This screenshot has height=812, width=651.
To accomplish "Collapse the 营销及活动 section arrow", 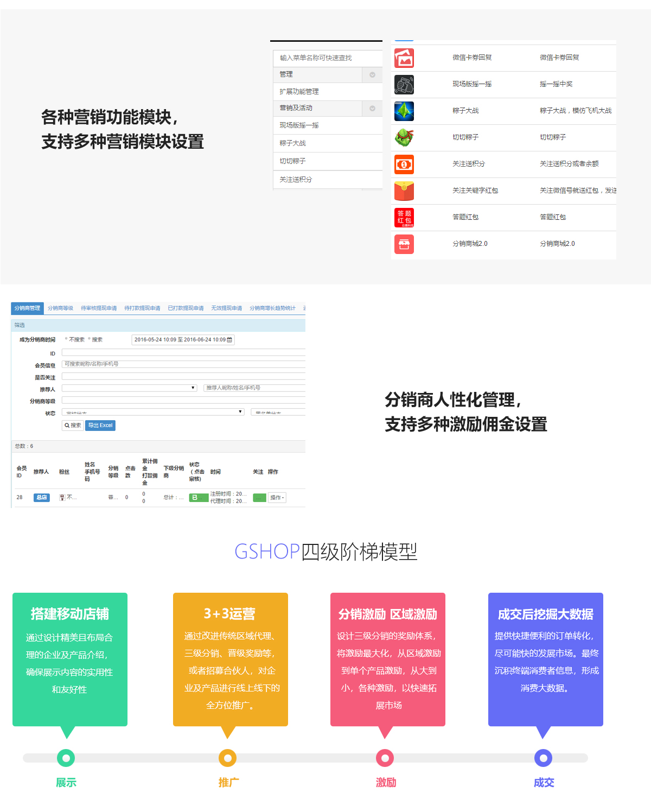I will point(372,109).
